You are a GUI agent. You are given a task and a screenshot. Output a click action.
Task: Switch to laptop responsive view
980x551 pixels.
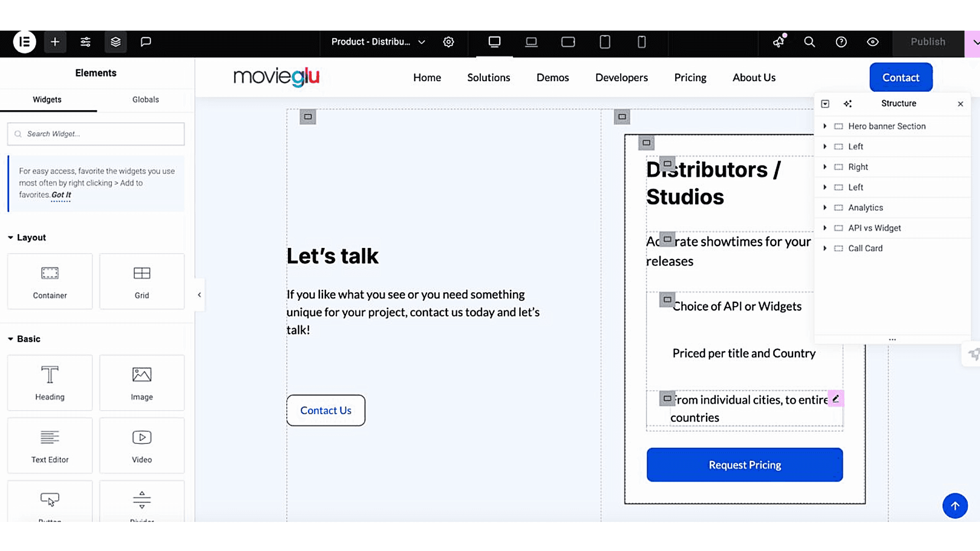531,42
